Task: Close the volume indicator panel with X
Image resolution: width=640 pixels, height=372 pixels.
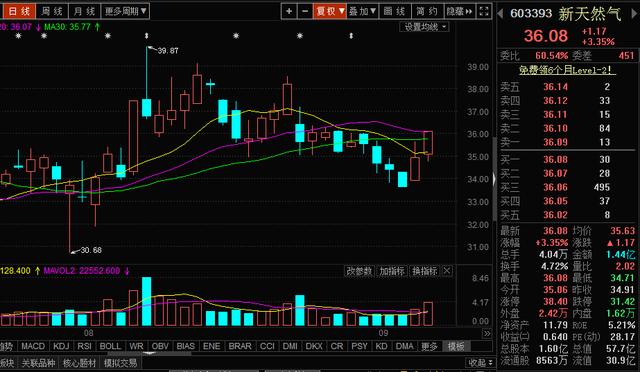Action: click(447, 271)
